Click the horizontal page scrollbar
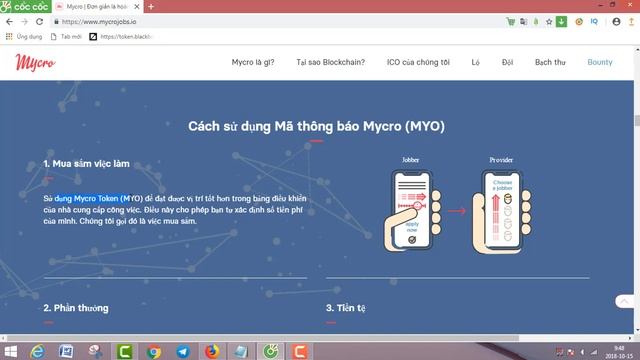Image resolution: width=640 pixels, height=360 pixels. tap(263, 338)
